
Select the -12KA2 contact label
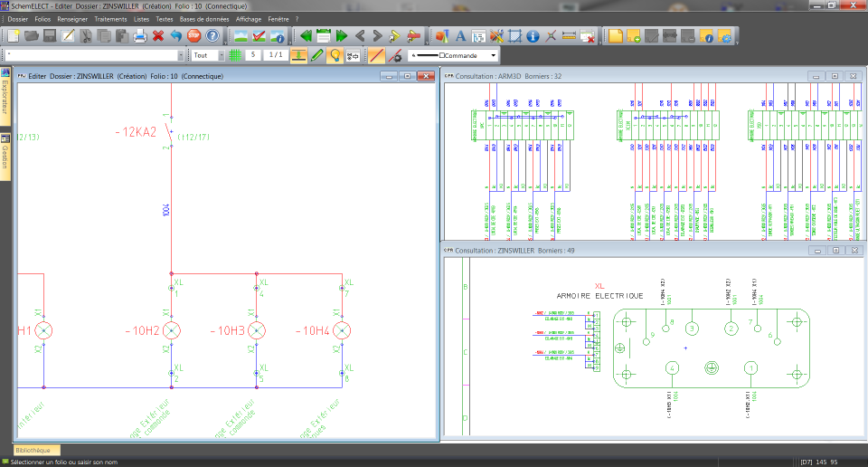[x=136, y=132]
